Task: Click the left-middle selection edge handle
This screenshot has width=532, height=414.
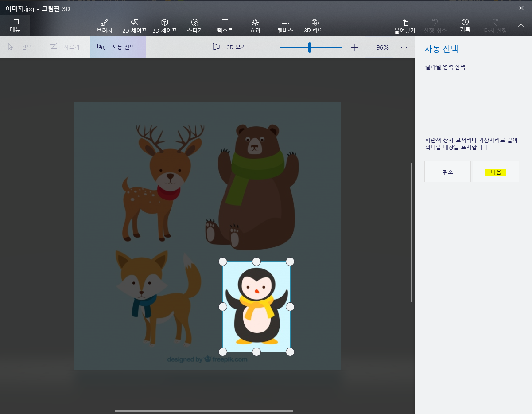Action: click(x=223, y=307)
